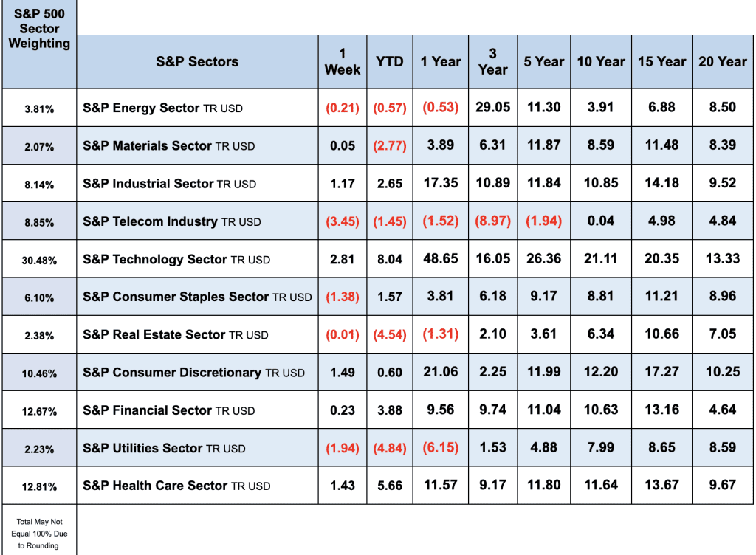This screenshot has height=555, width=756.
Task: Click the YTD column header
Action: [390, 62]
